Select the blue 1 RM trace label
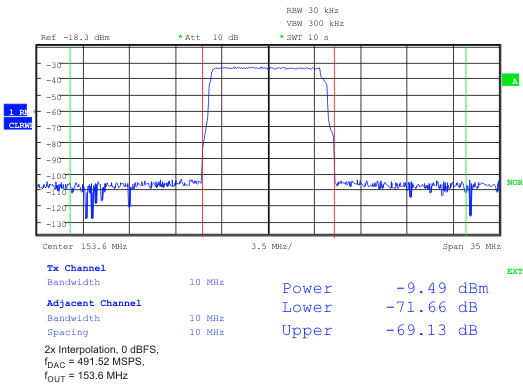 (x=16, y=111)
